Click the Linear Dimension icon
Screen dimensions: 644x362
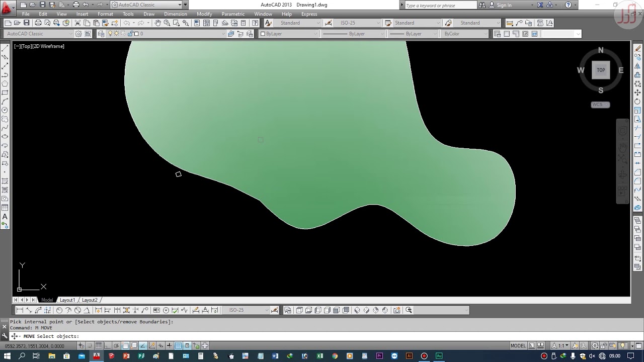20,310
